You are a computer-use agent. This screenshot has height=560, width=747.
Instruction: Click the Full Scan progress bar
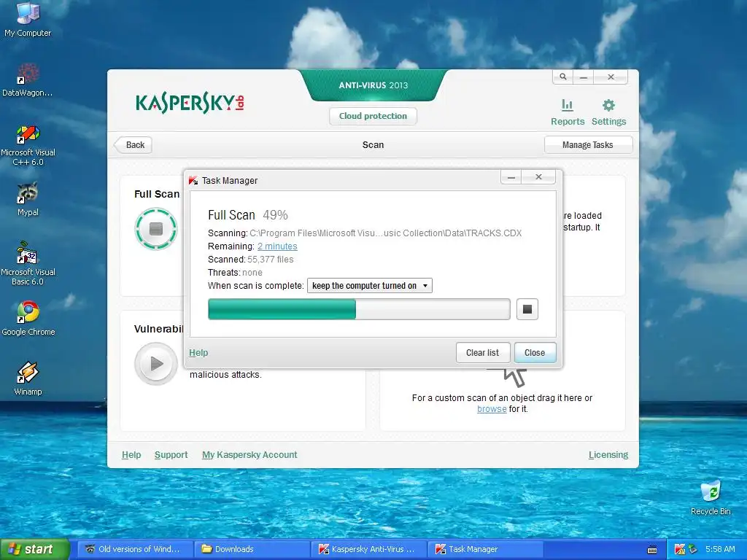359,309
